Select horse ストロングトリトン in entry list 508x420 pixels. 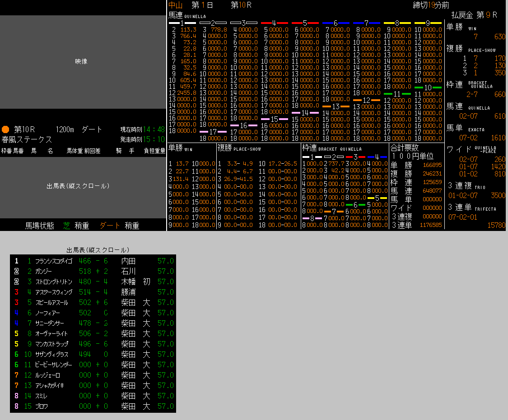pyautogui.click(x=53, y=282)
